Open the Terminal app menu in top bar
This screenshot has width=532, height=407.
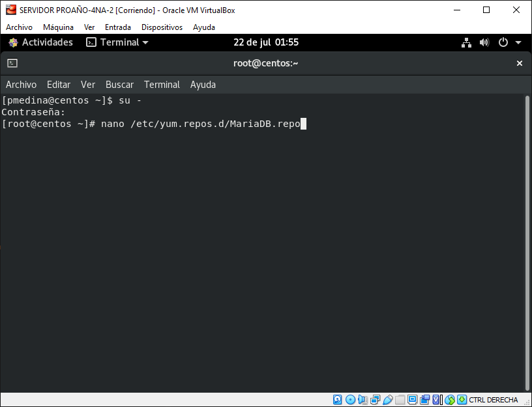coord(117,42)
